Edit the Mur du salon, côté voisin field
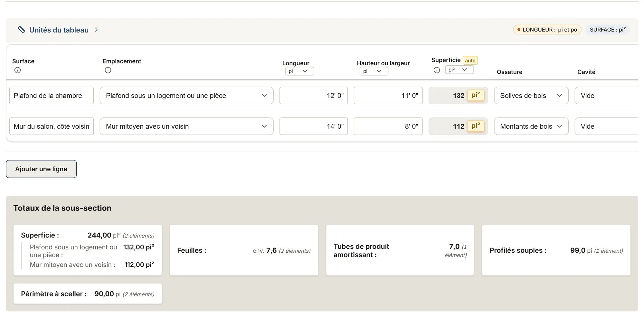Viewport: 644px width, 317px height. [x=52, y=126]
